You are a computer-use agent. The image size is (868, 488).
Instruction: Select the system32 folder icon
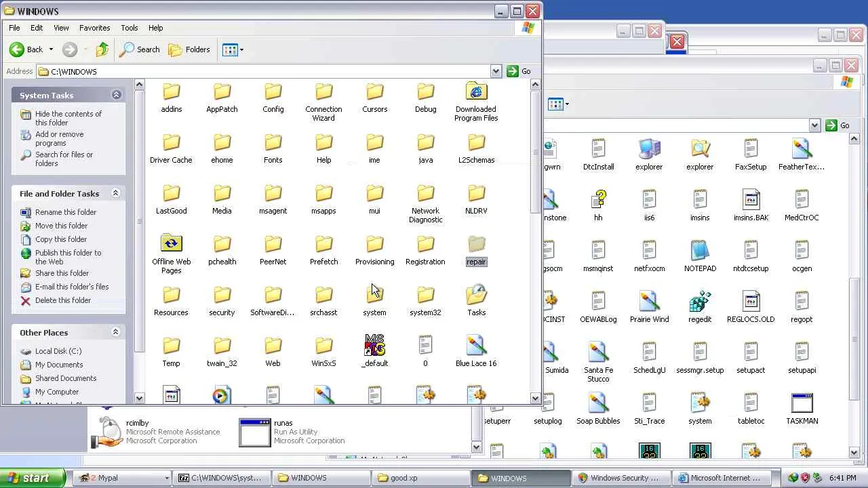coord(425,296)
